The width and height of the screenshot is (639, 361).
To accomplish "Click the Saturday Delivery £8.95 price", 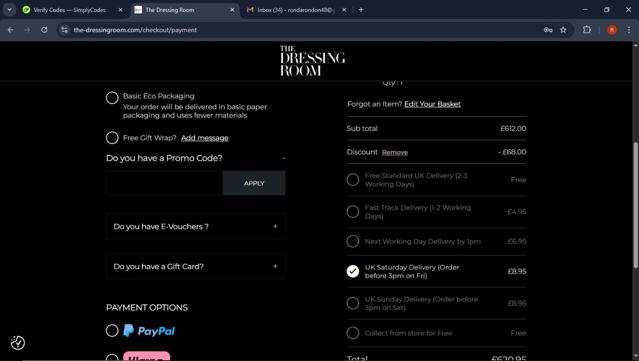I will [x=517, y=271].
